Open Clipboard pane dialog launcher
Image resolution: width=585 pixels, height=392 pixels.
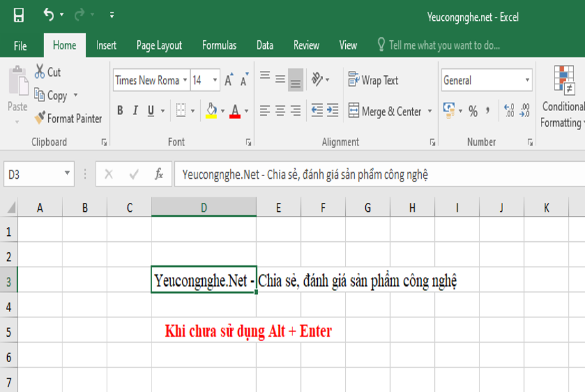click(x=104, y=142)
